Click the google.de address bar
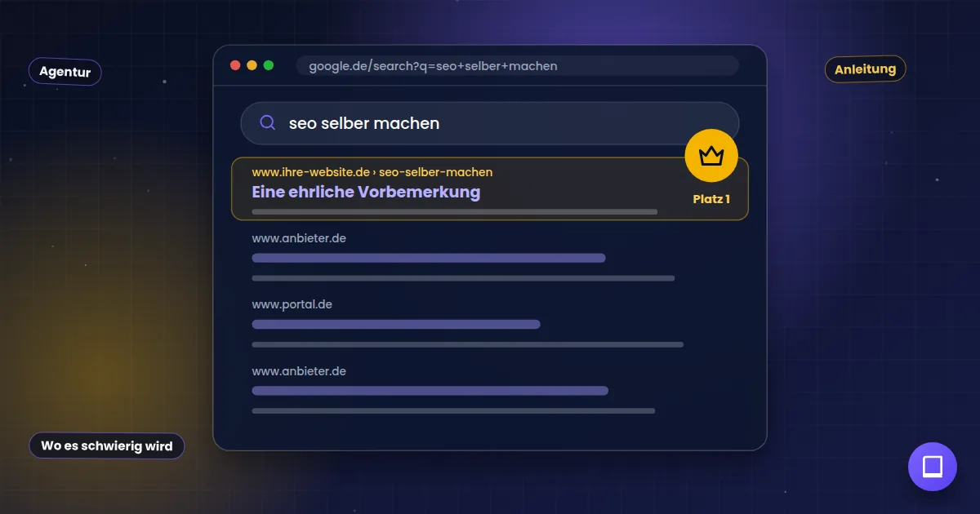Viewport: 980px width, 514px height. coord(518,66)
